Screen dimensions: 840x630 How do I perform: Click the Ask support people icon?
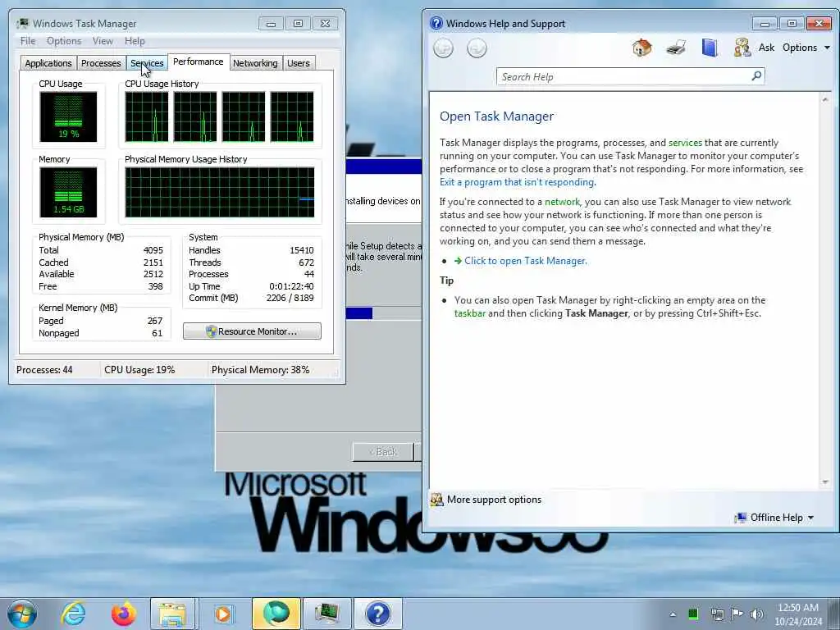click(742, 48)
